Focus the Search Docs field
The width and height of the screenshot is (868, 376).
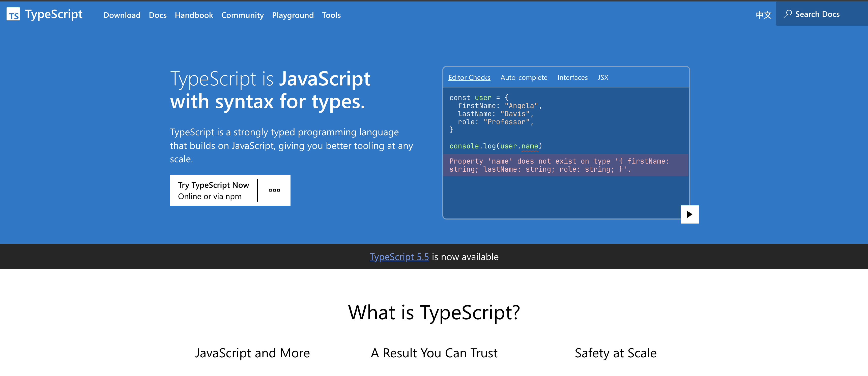pos(822,14)
